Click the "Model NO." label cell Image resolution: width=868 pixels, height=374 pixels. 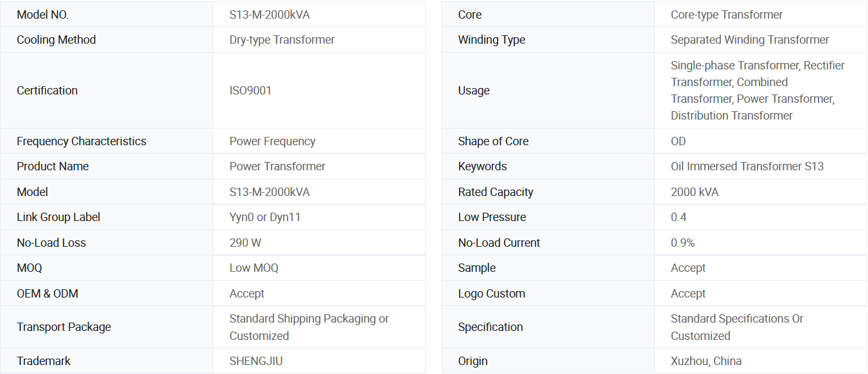tap(42, 15)
